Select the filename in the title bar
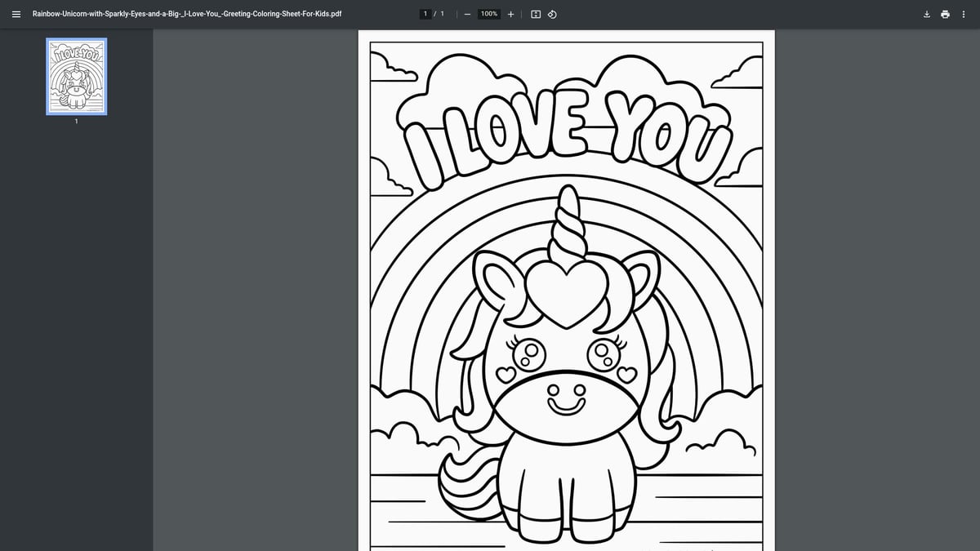This screenshot has width=980, height=551. [x=184, y=13]
